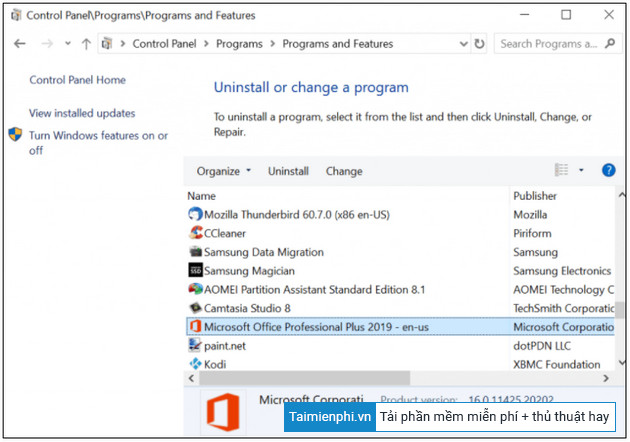Click Change in the toolbar

344,171
